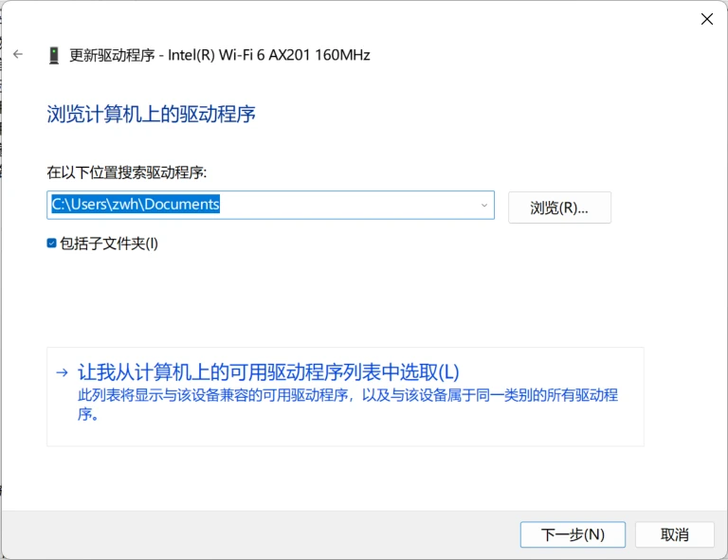This screenshot has width=728, height=560.
Task: Click the title text Intel(R) Wi-Fi 6 AX201 160MHz
Action: (269, 55)
